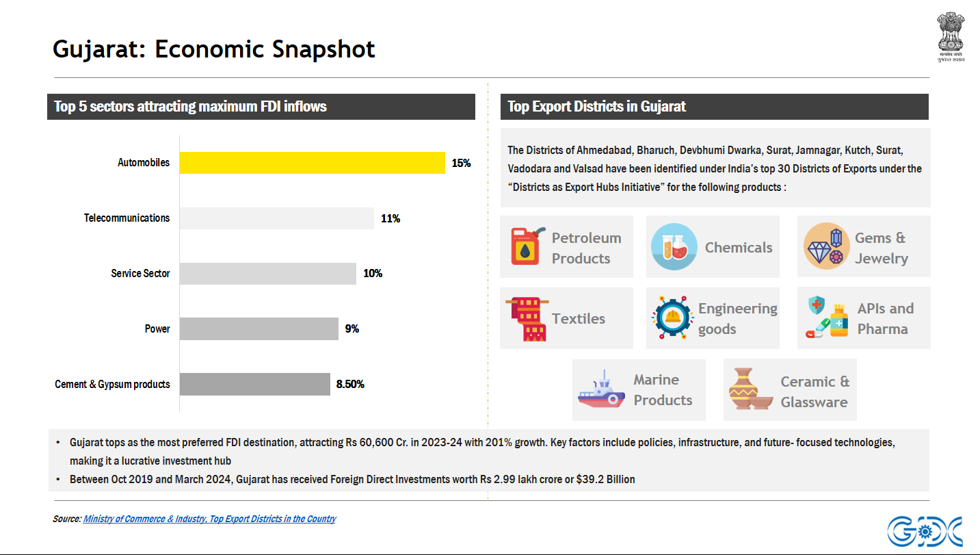This screenshot has height=555, width=980.
Task: Click the Marine Products ship icon
Action: tap(601, 390)
